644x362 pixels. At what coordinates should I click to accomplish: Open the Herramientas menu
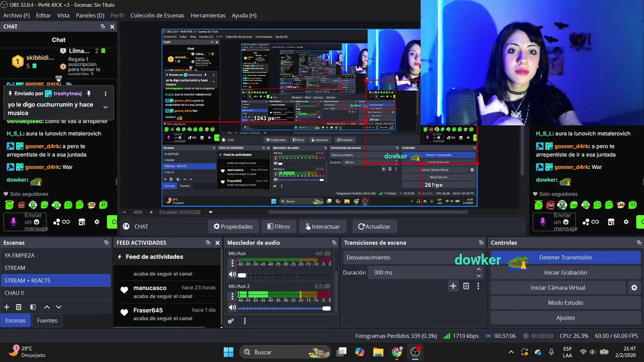point(208,16)
